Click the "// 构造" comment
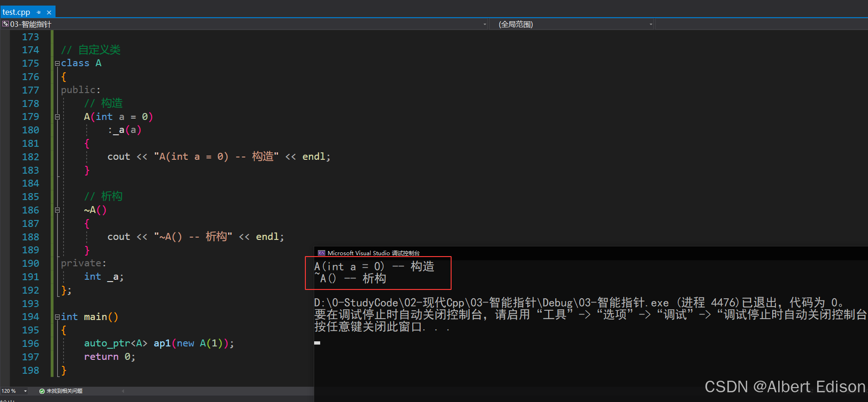 pos(103,103)
